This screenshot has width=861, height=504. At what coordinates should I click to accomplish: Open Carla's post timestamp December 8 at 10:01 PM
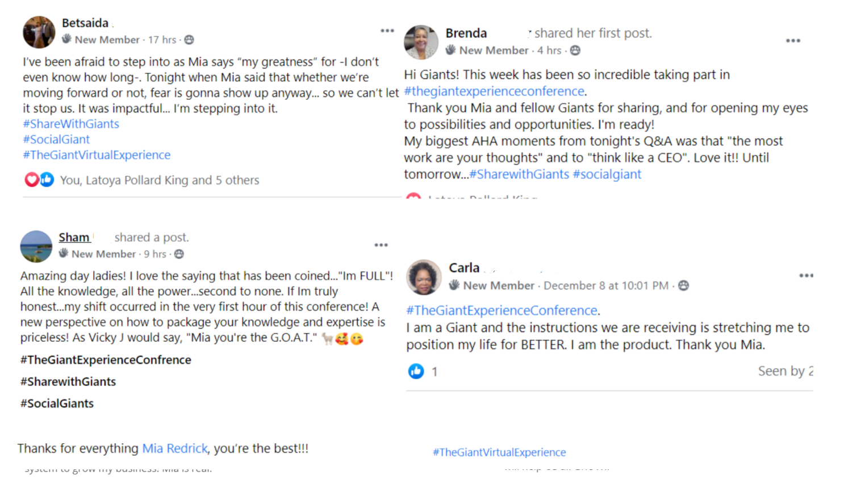pos(605,285)
